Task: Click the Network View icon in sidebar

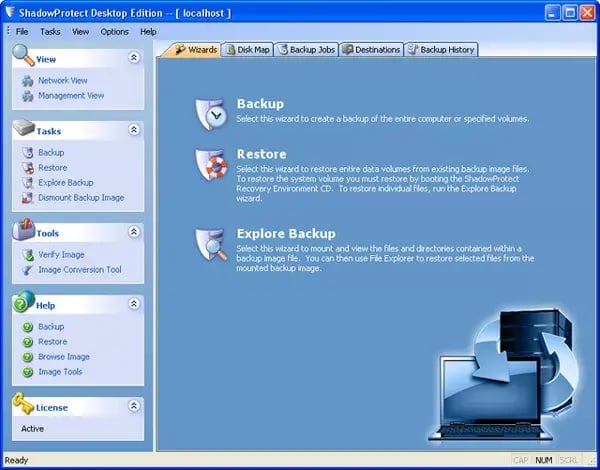Action: [x=27, y=81]
